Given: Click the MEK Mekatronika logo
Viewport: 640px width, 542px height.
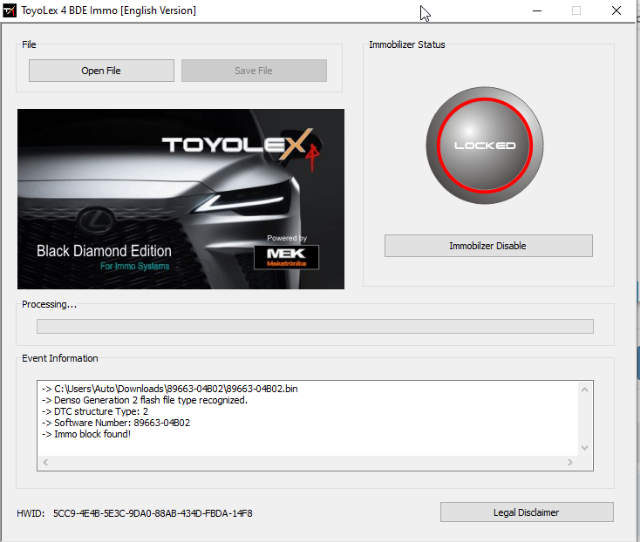Looking at the screenshot, I should click(x=287, y=257).
